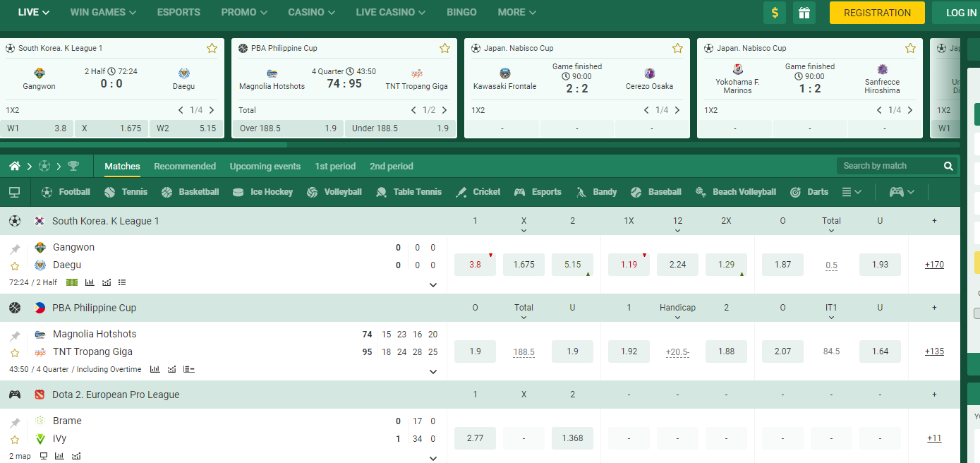
Task: Bet on Gangwon win at 3.8 in table
Action: pos(475,265)
